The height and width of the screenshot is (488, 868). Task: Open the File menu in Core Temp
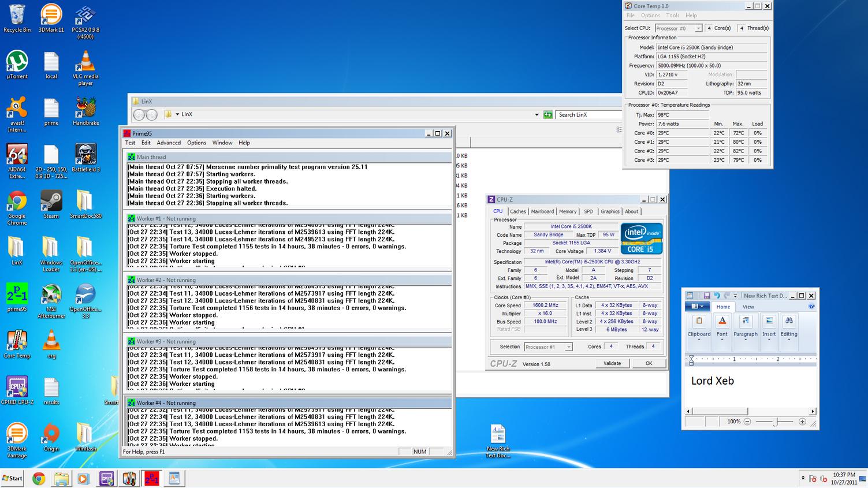(631, 16)
